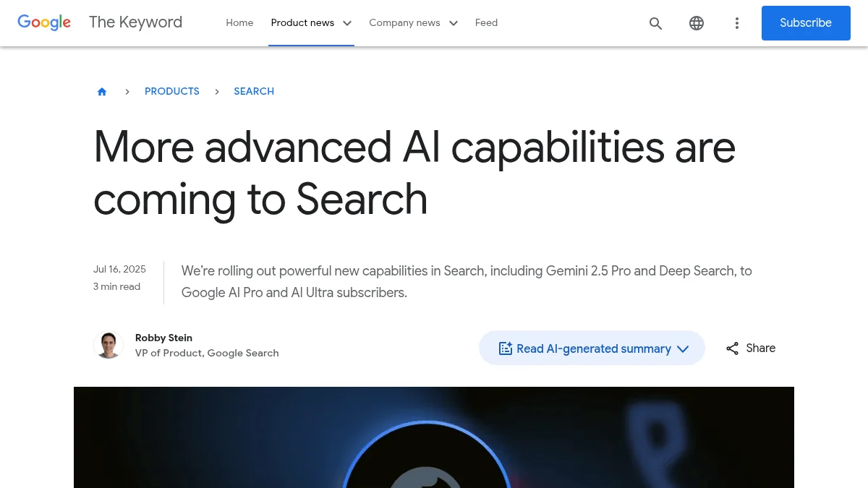Viewport: 868px width, 488px height.
Task: Click the Google logo
Action: (x=44, y=22)
